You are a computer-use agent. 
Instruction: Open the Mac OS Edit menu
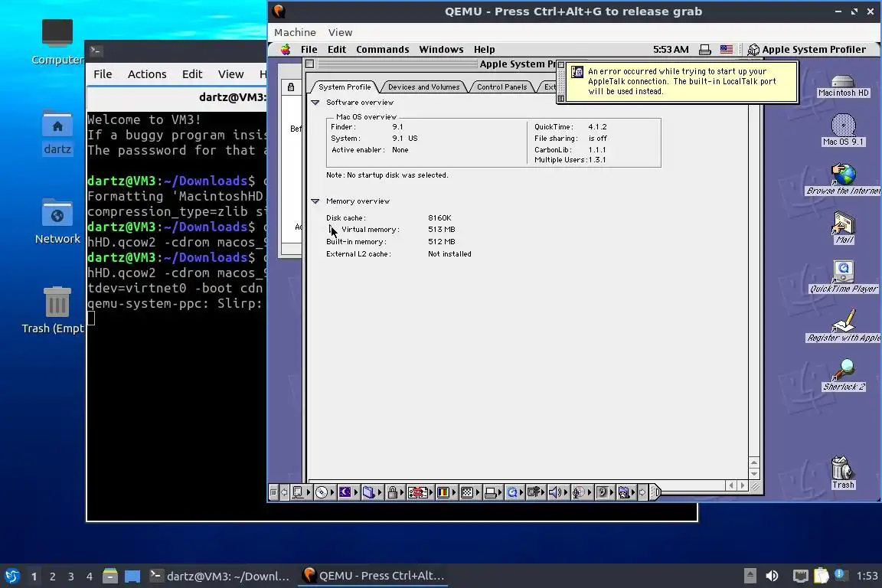pyautogui.click(x=337, y=50)
